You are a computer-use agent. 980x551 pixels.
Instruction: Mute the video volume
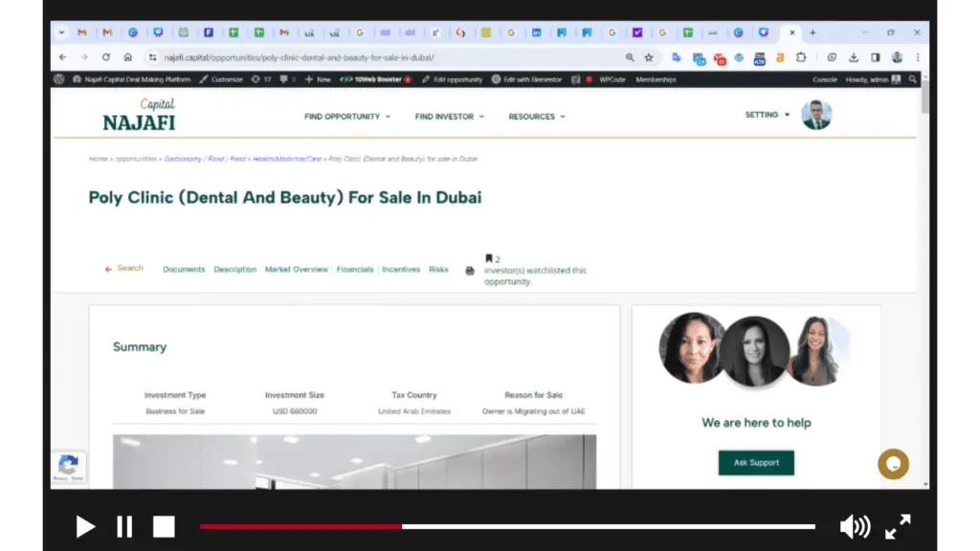click(x=855, y=527)
